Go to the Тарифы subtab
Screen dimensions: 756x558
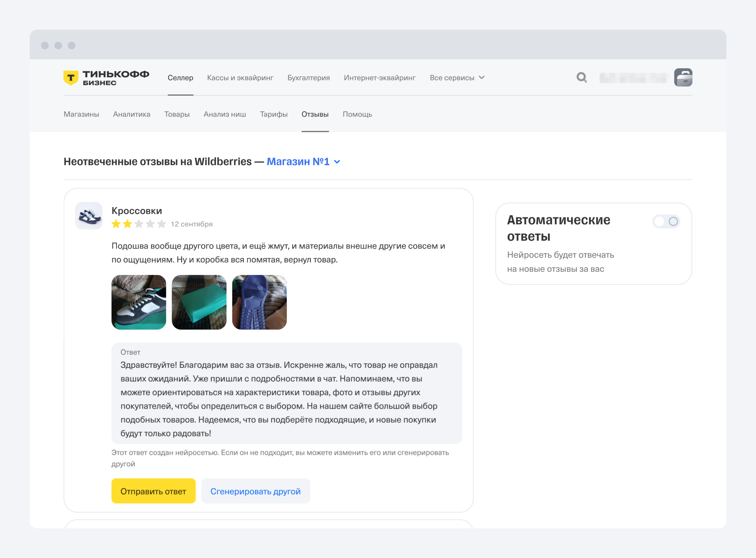pos(274,114)
